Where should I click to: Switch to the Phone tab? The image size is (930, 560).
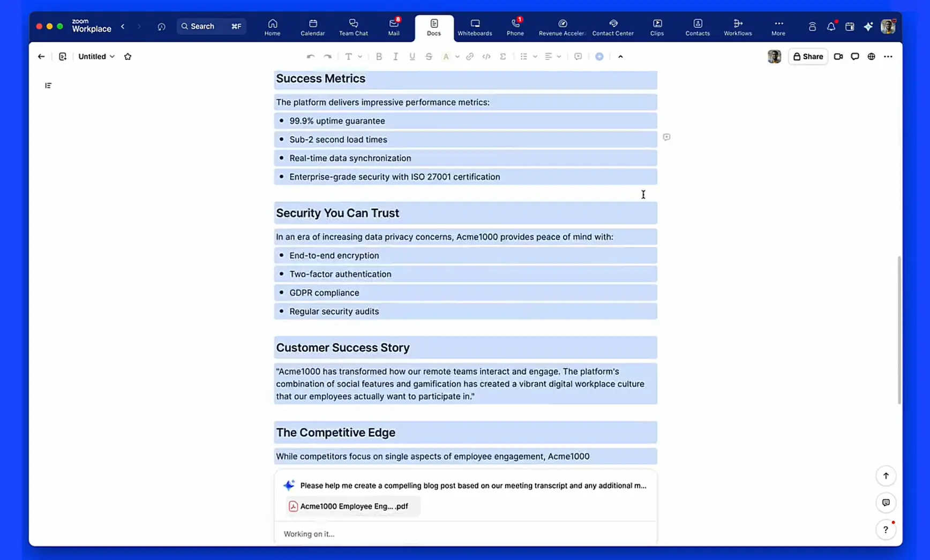tap(515, 27)
